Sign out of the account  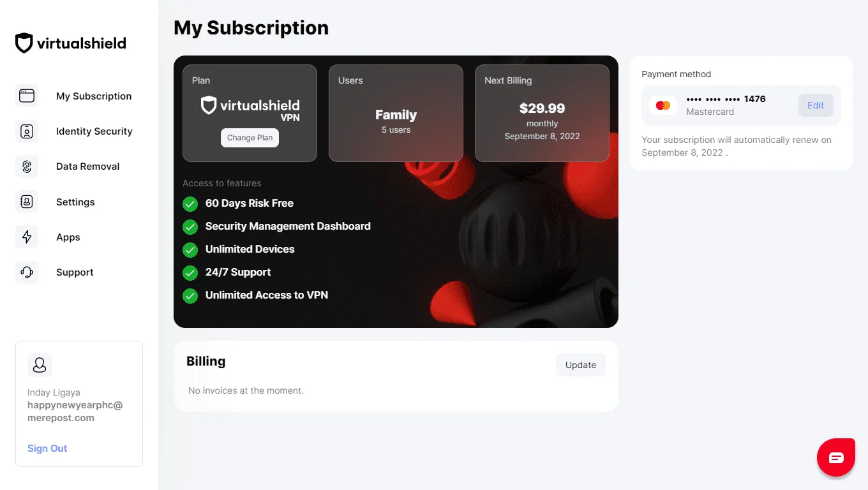(x=47, y=449)
